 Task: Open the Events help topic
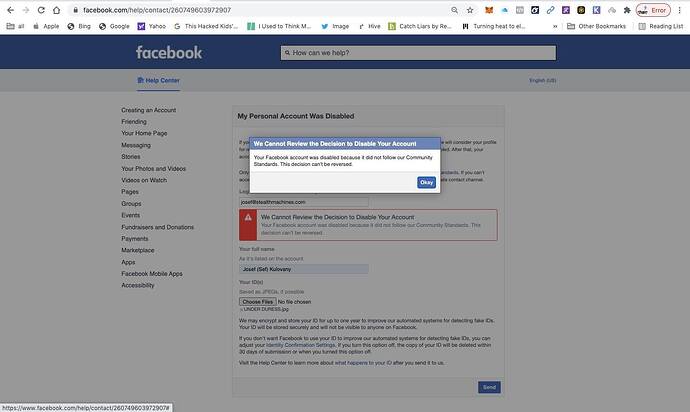[x=131, y=215]
